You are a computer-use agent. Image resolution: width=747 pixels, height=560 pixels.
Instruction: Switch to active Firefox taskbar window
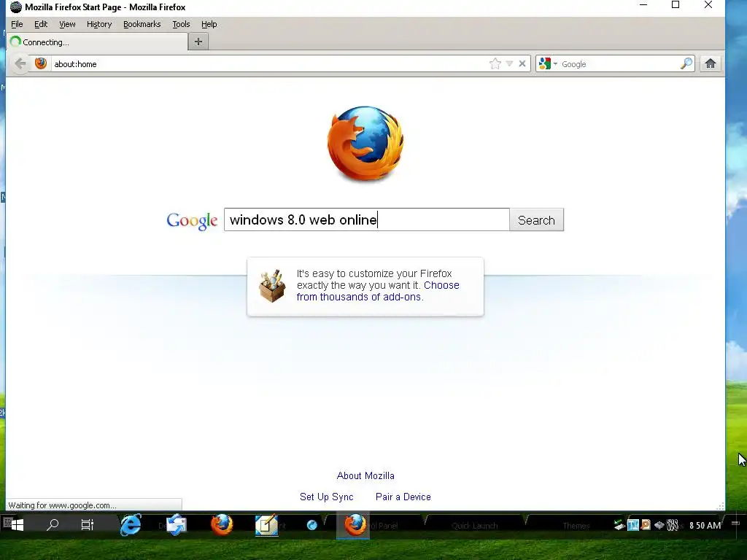(x=354, y=525)
